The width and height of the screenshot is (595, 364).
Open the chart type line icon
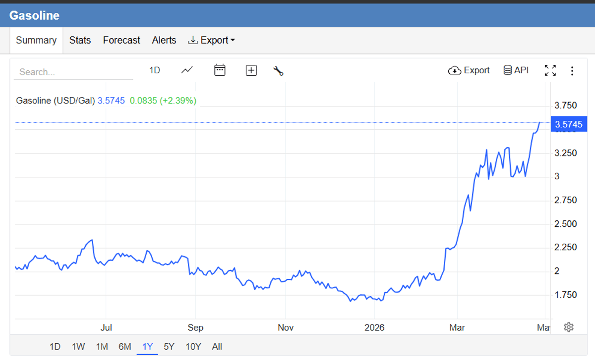click(187, 70)
